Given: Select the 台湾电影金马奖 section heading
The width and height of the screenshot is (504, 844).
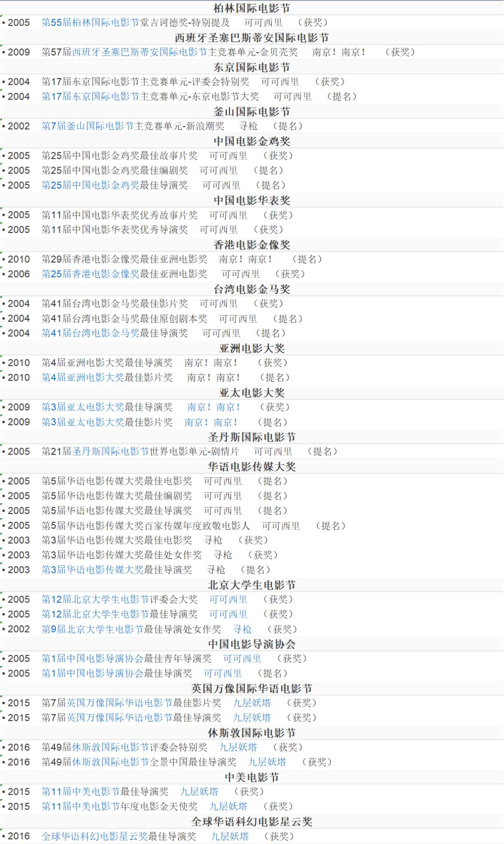Looking at the screenshot, I should click(x=252, y=289).
